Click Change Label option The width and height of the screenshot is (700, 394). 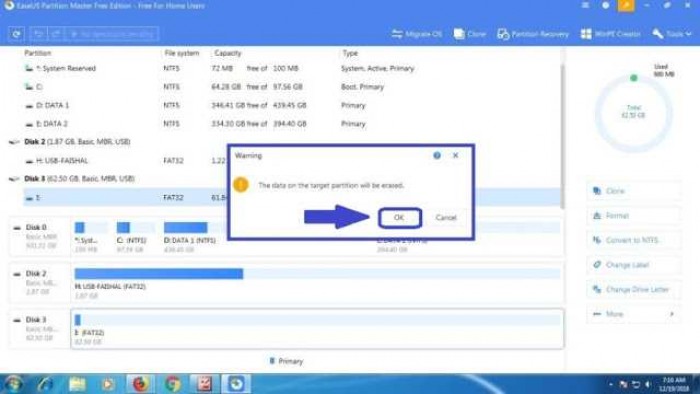click(634, 265)
